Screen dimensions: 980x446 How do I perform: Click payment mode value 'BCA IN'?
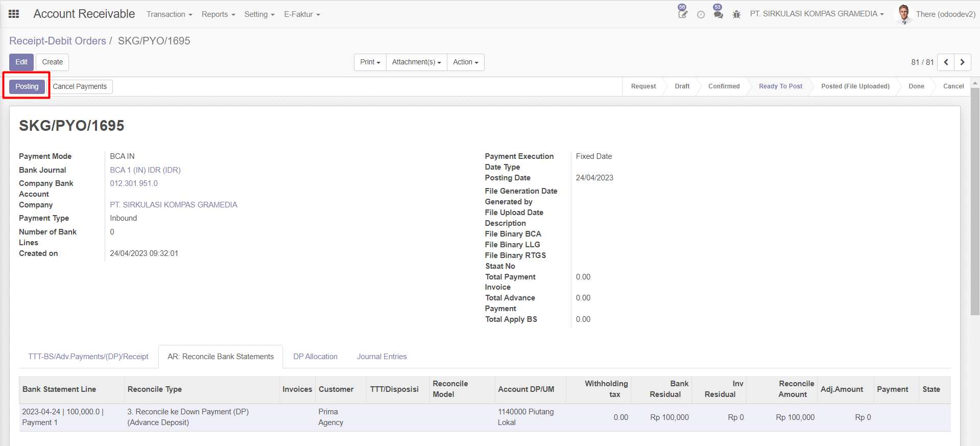pos(122,156)
